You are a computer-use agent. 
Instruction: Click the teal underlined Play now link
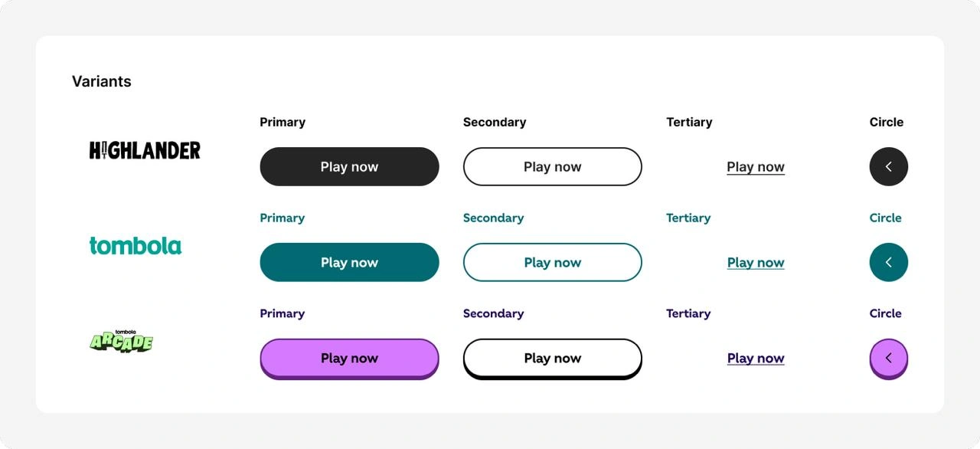tap(756, 263)
